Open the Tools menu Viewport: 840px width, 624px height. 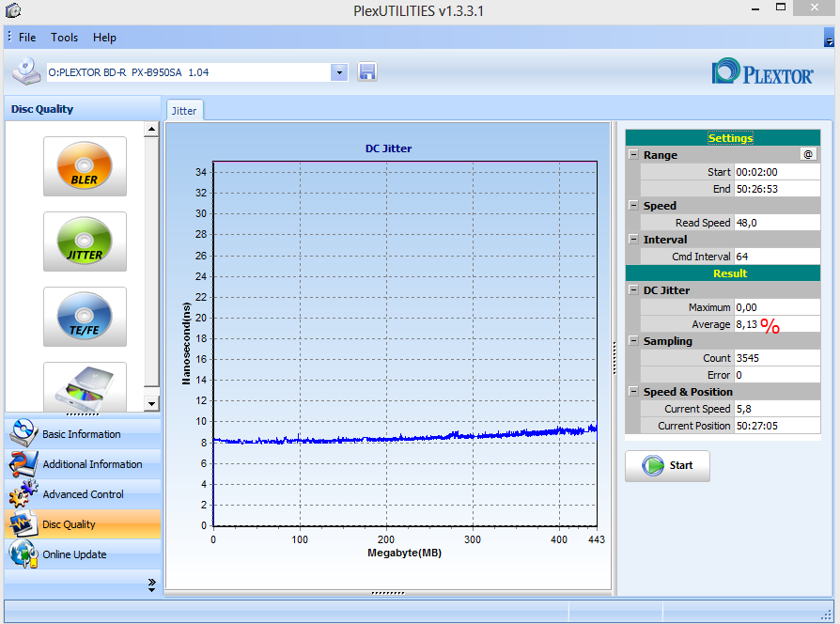64,38
